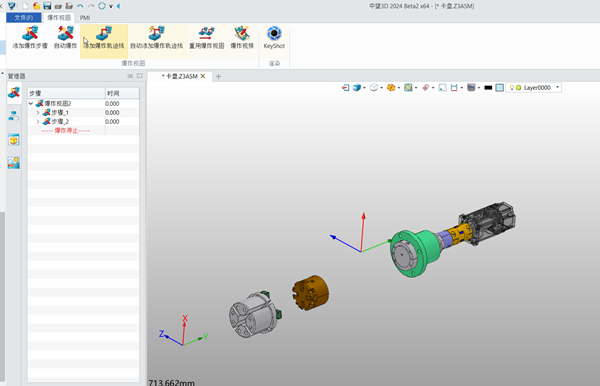Click the manager panel auto-hide button
Image resolution: width=600 pixels, height=386 pixels.
pos(130,76)
